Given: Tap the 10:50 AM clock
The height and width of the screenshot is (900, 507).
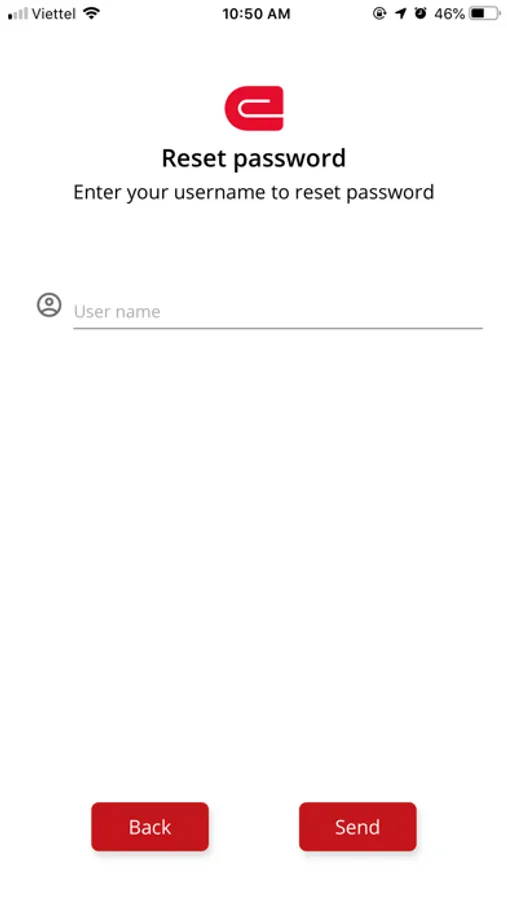Looking at the screenshot, I should 256,14.
